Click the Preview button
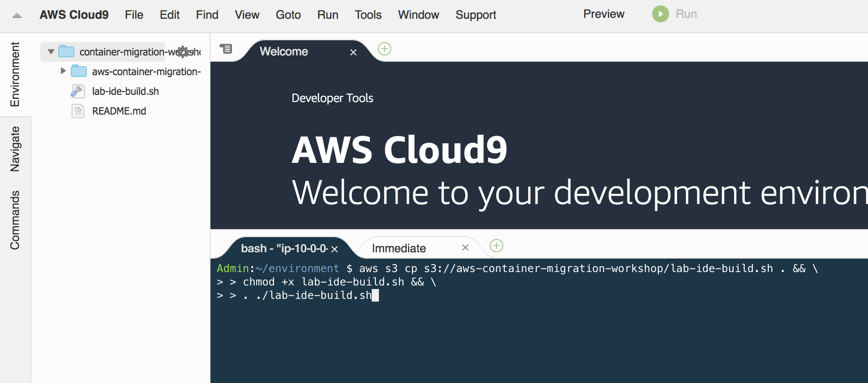The image size is (868, 383). [603, 14]
